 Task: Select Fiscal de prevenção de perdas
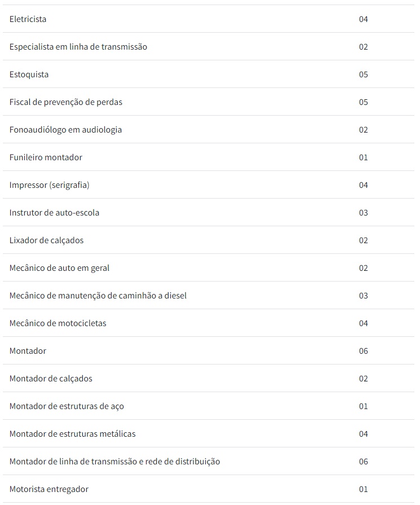(66, 102)
